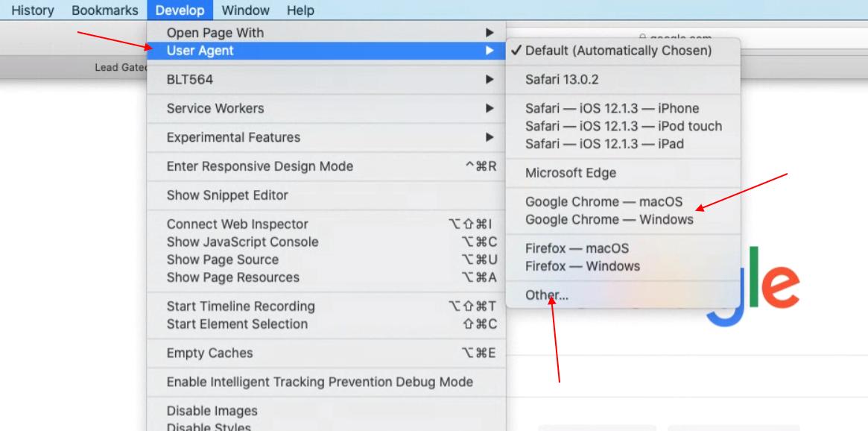Open the Window menu
The height and width of the screenshot is (431, 868).
(246, 10)
